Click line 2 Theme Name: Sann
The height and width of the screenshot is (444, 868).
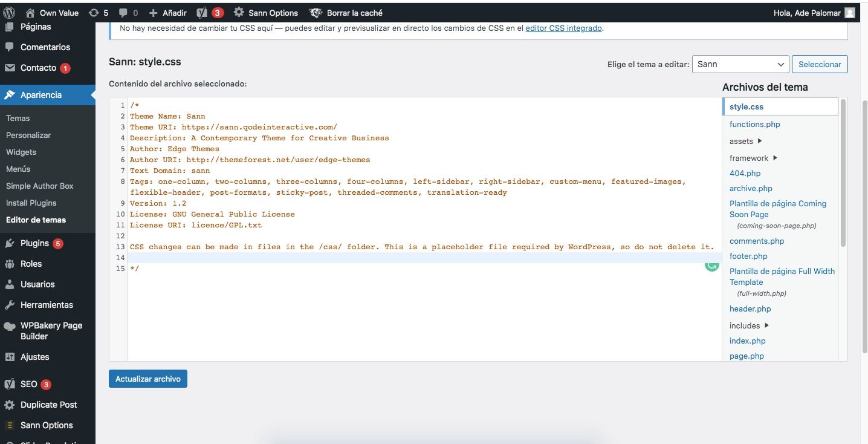(167, 116)
